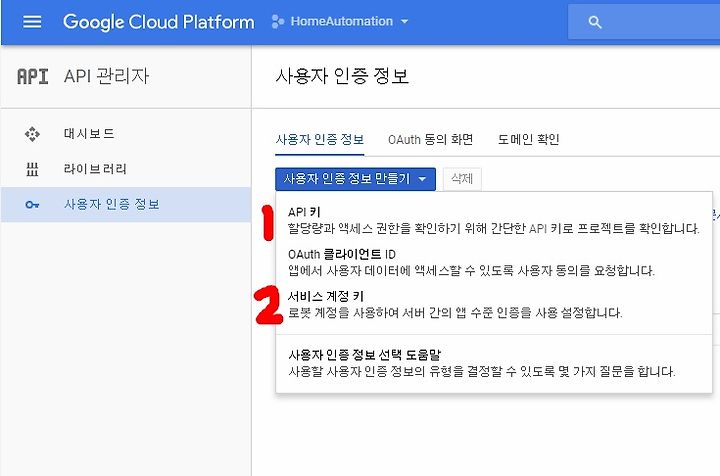Switch to the OAuth 동의 화면 tab
Screen dimensions: 720x476
tap(430, 140)
